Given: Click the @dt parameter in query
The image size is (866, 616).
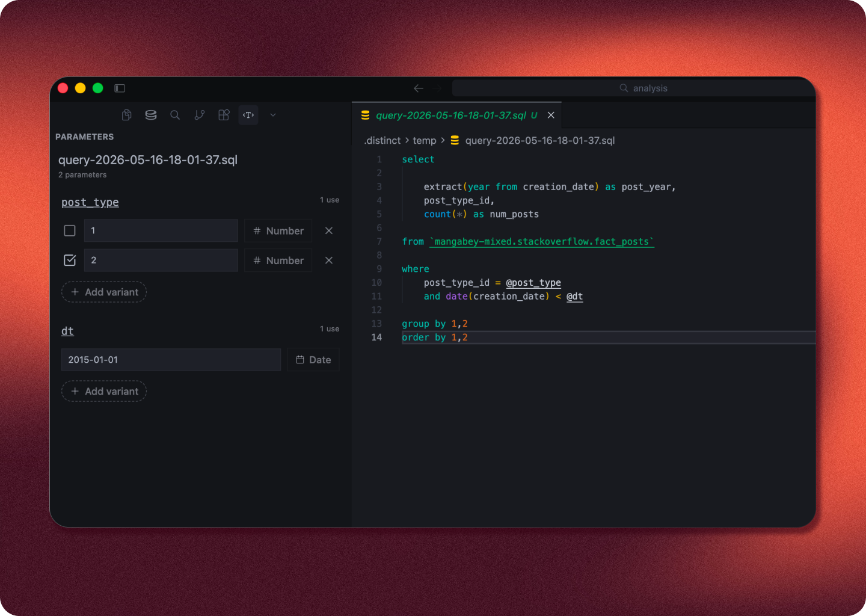Looking at the screenshot, I should 575,297.
